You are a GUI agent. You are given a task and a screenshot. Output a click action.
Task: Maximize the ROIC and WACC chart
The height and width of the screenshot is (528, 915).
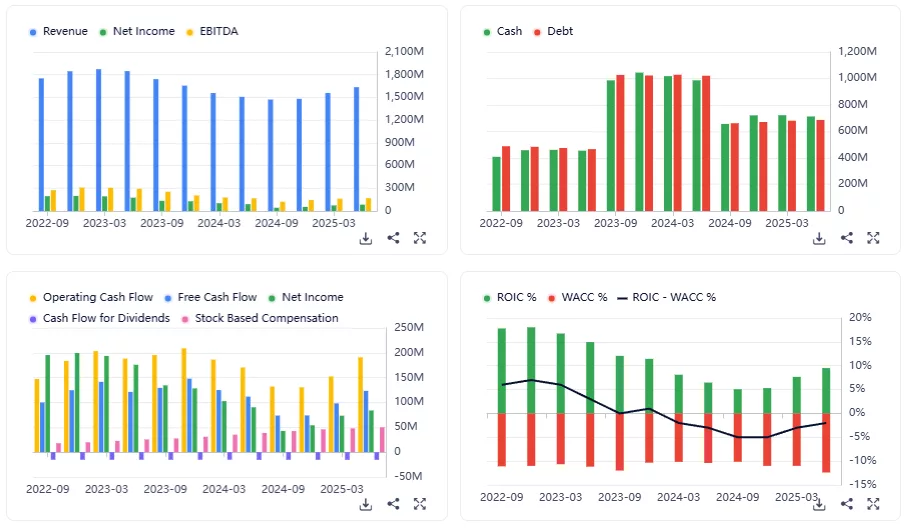point(873,504)
